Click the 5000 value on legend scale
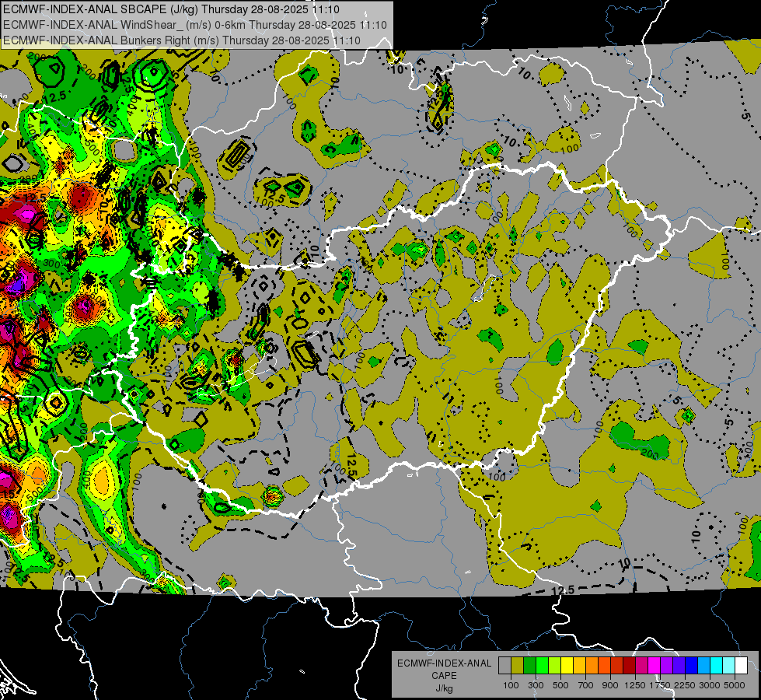Viewport: 761px width, 700px height. click(x=735, y=685)
